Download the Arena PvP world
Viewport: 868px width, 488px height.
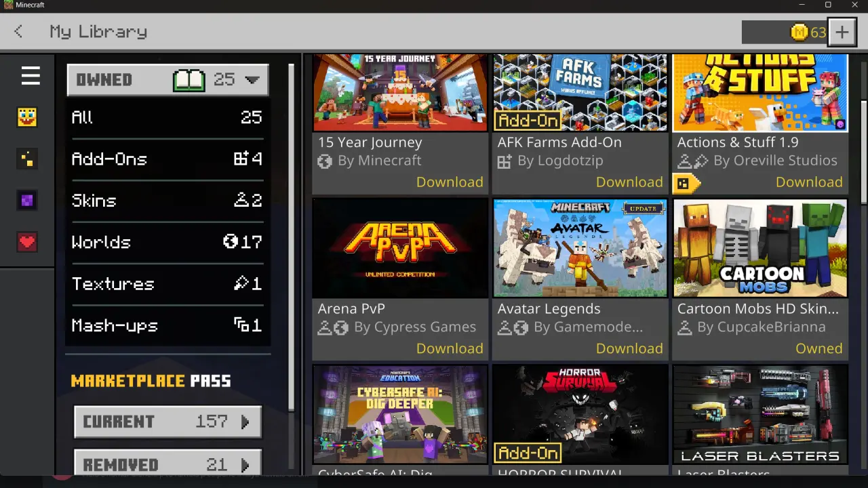(450, 348)
